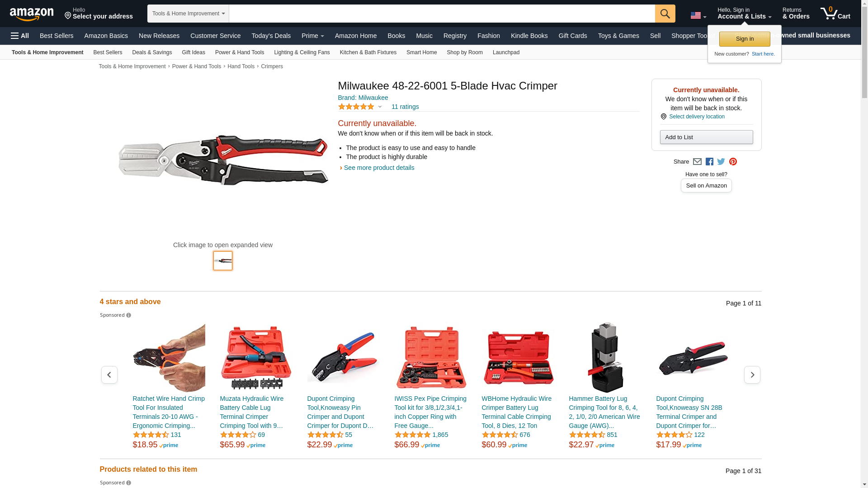The height and width of the screenshot is (488, 868).
Task: Open the Prime navigation dropdown
Action: pyautogui.click(x=313, y=36)
